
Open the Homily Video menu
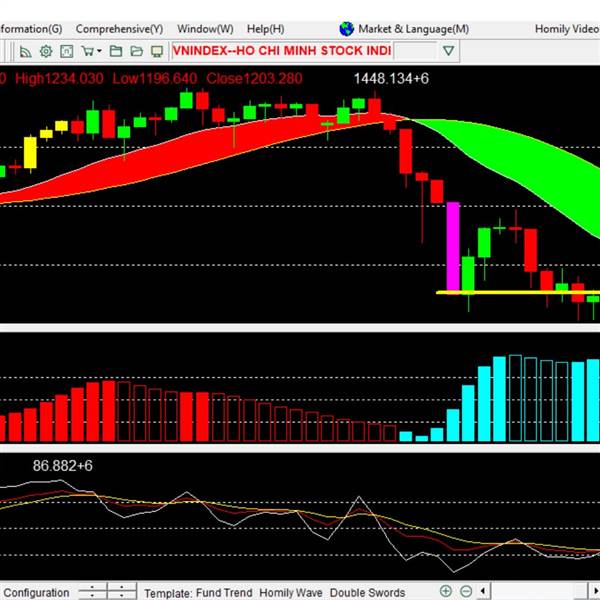click(x=567, y=29)
